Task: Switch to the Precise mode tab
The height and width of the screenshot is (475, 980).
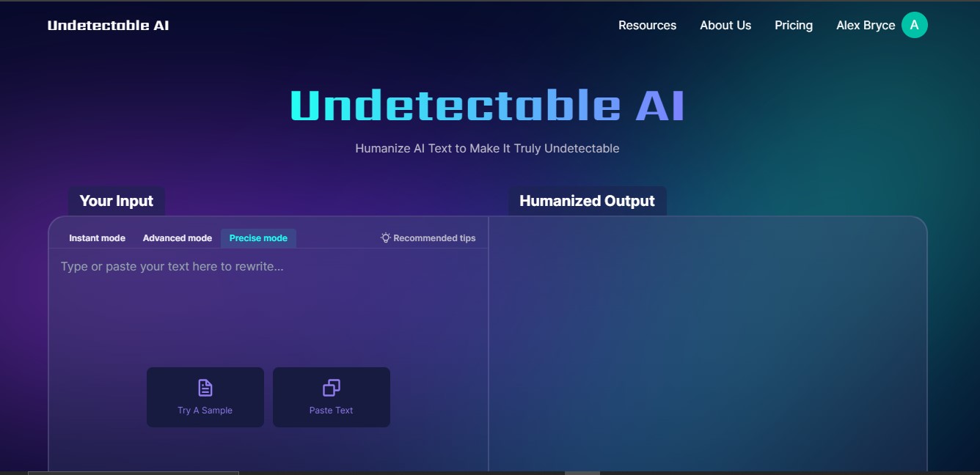Action: (x=258, y=237)
